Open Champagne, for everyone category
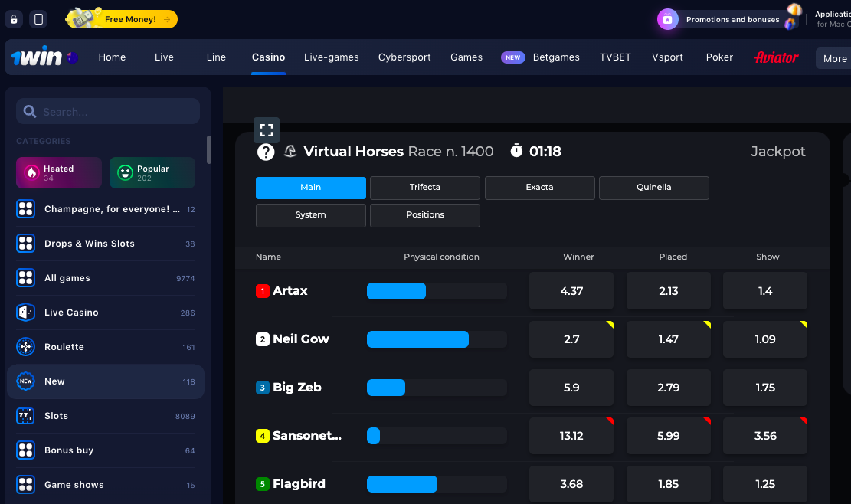 click(x=106, y=209)
